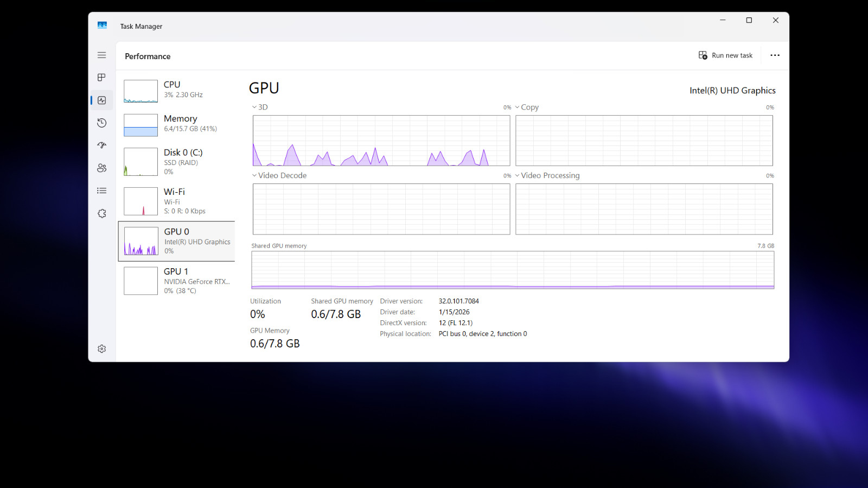Click the 3D usage graph
This screenshot has height=488, width=868.
coord(381,141)
